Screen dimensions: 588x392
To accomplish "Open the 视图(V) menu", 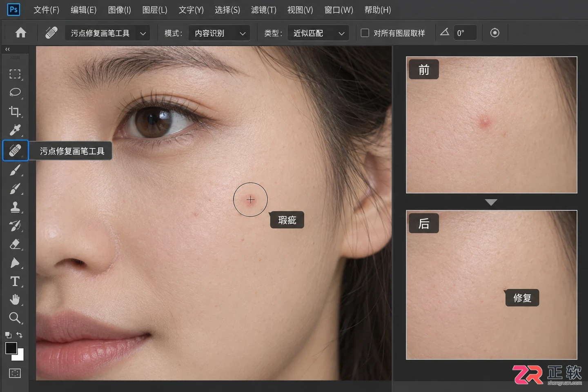I will [x=300, y=10].
